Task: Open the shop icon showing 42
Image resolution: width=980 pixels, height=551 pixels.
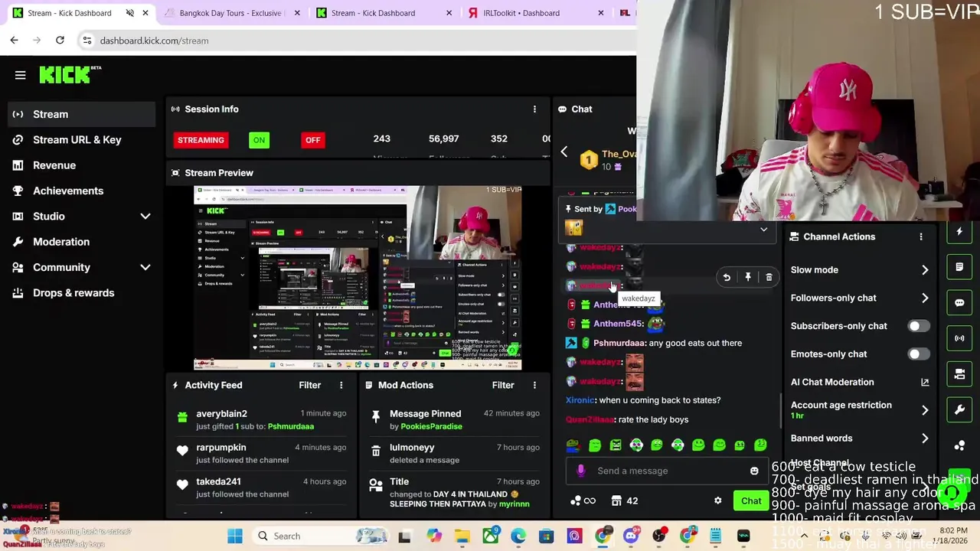Action: [x=625, y=500]
